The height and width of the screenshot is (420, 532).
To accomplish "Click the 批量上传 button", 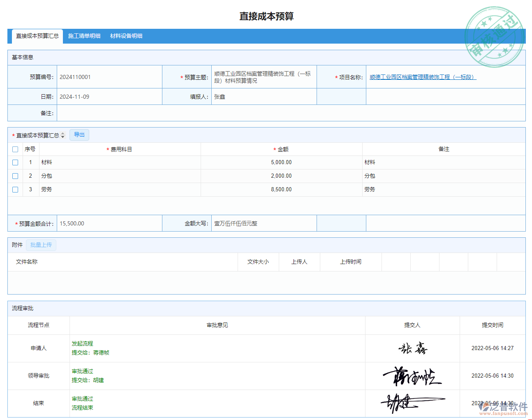I will [41, 245].
